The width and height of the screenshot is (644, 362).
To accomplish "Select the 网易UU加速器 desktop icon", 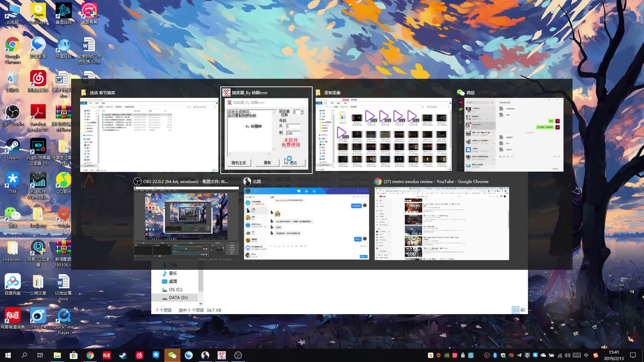I will [x=38, y=254].
